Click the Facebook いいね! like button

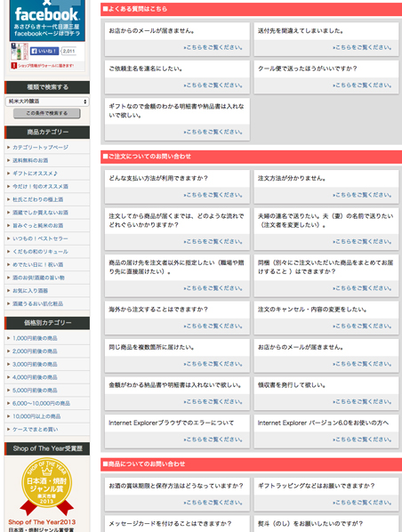coord(44,52)
